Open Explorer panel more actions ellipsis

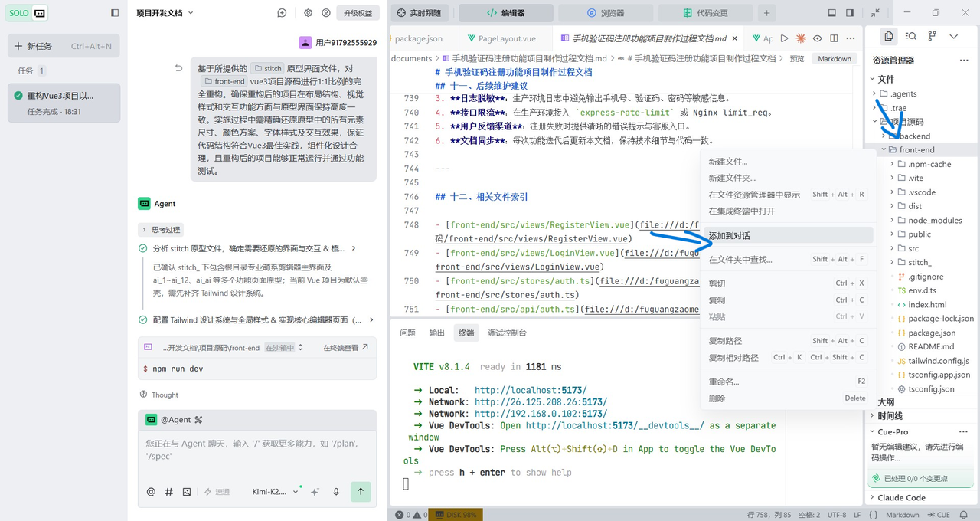(963, 60)
